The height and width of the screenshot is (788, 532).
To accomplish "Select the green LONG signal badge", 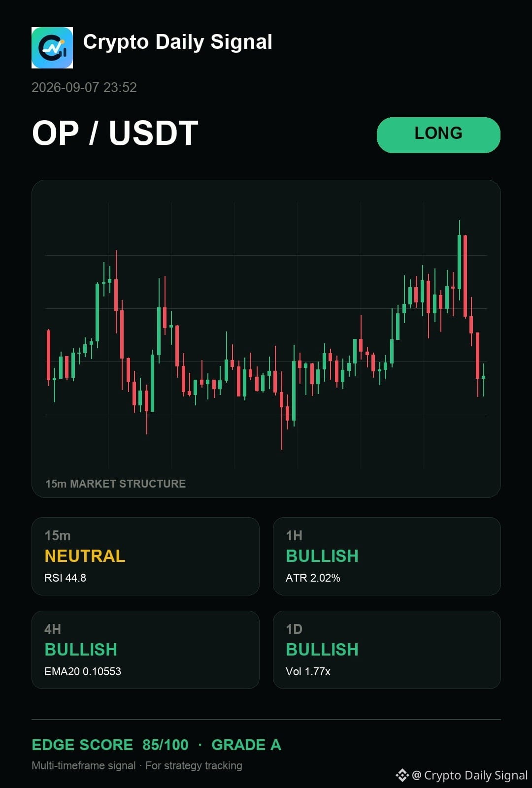I will [438, 135].
